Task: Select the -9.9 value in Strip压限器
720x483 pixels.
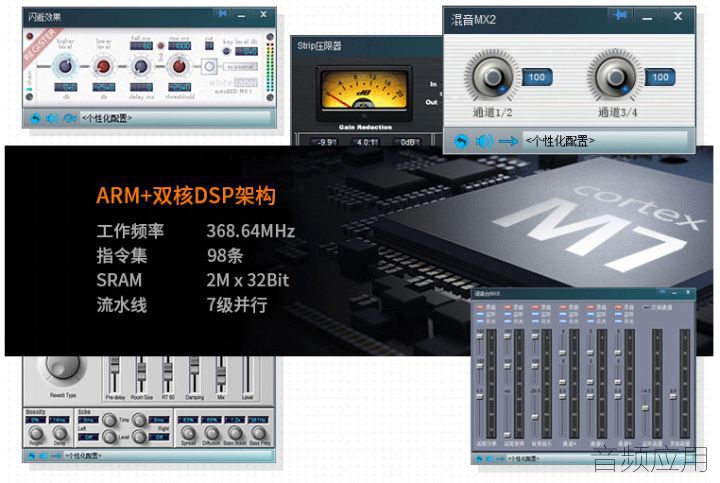Action: pyautogui.click(x=325, y=142)
